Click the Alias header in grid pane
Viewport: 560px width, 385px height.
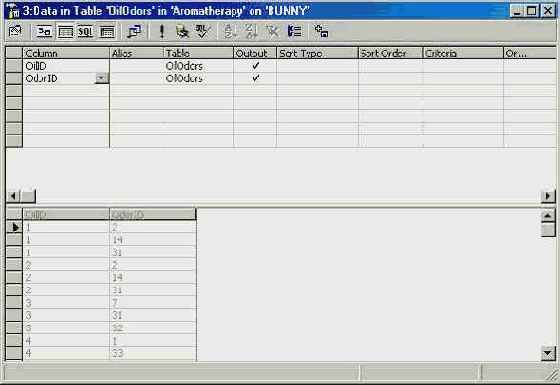136,53
